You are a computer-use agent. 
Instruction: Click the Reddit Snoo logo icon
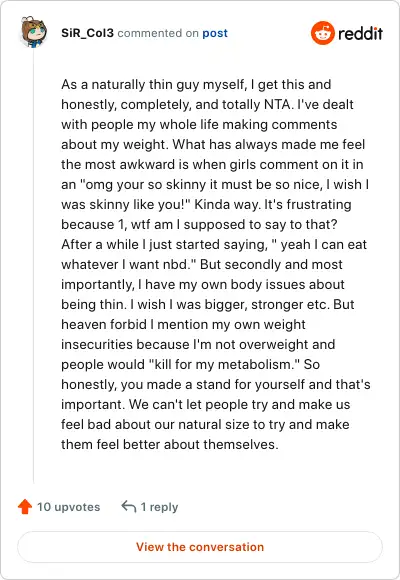[323, 33]
